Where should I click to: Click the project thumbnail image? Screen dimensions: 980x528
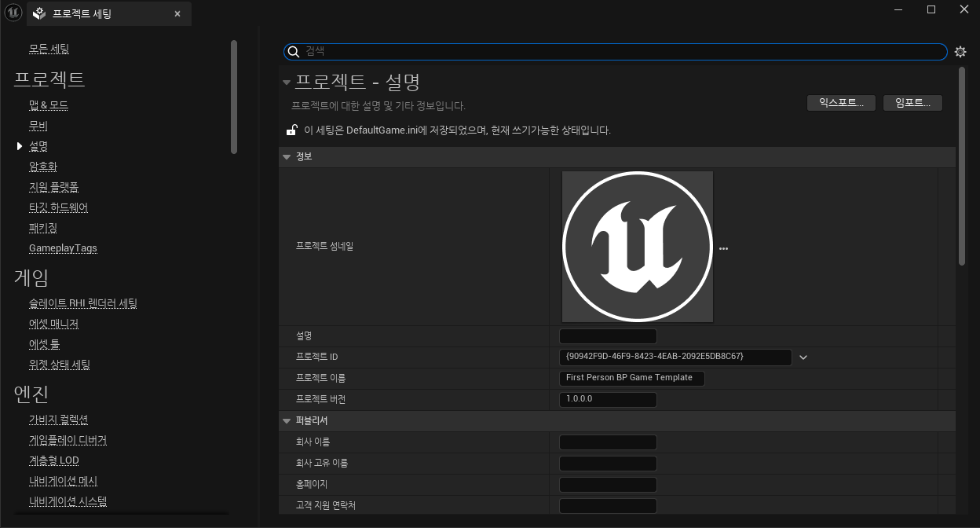638,247
